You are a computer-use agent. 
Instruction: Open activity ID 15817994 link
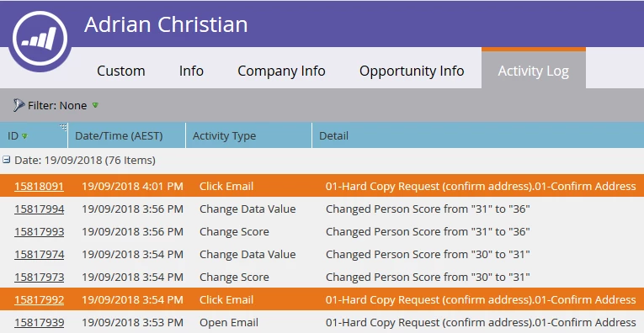pos(39,209)
